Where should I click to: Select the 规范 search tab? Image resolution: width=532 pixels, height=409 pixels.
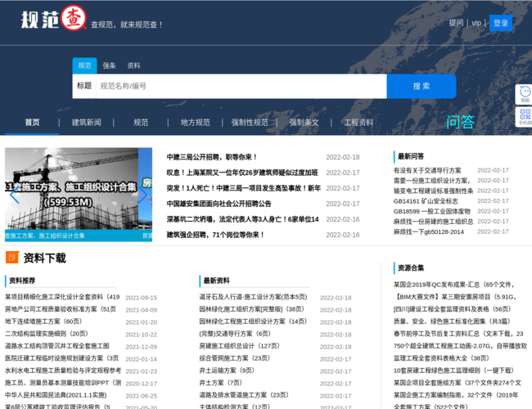coord(84,65)
